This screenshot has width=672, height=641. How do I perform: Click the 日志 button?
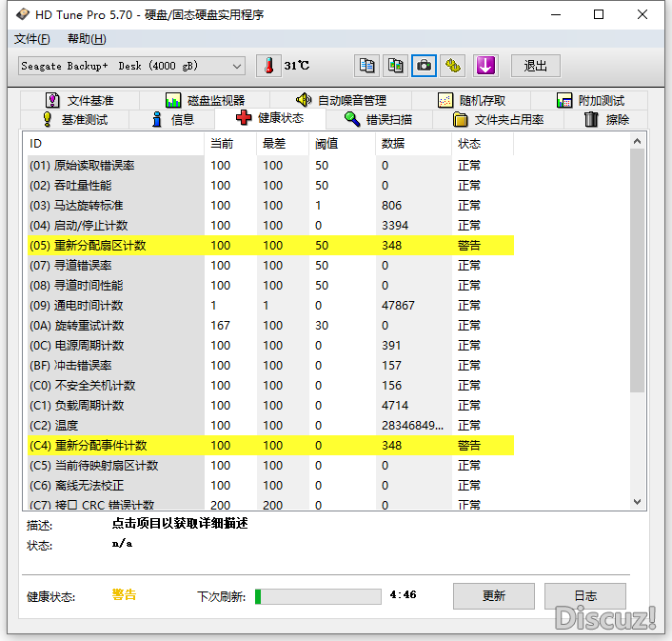[x=585, y=596]
